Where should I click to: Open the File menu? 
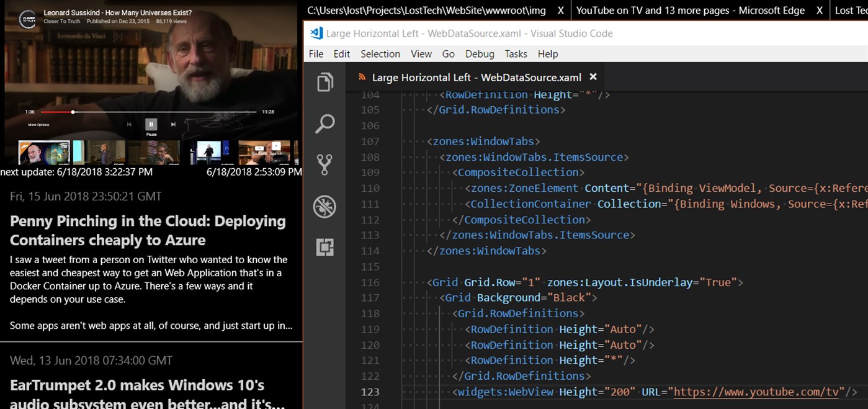click(x=316, y=54)
